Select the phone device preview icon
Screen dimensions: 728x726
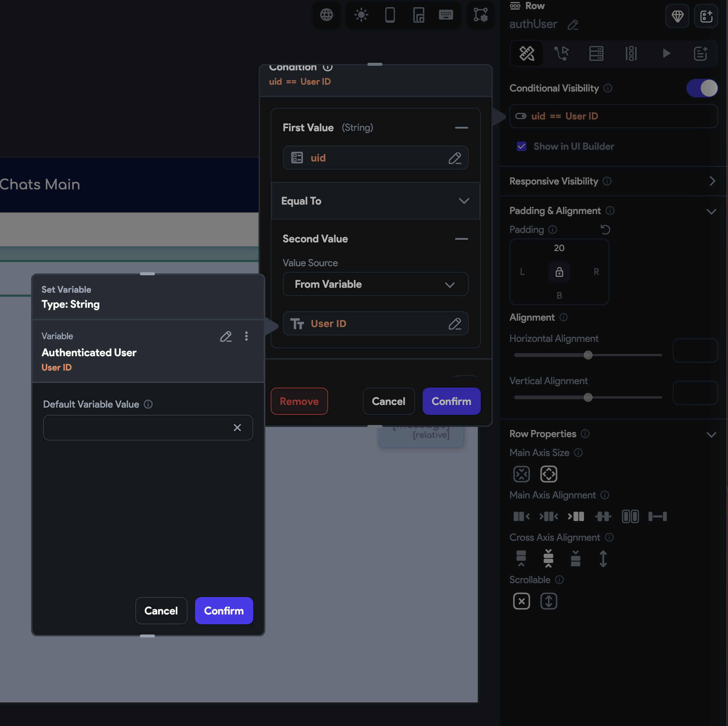[390, 15]
